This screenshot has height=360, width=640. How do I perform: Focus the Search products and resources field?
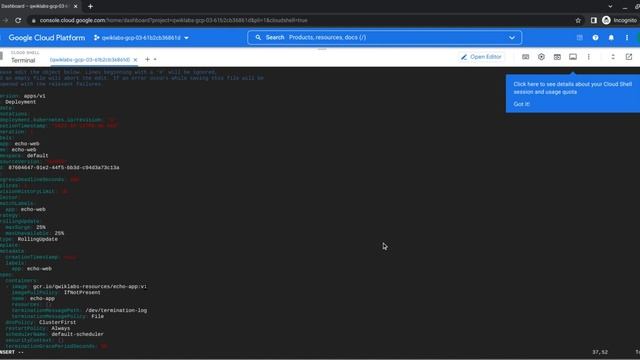pos(384,38)
